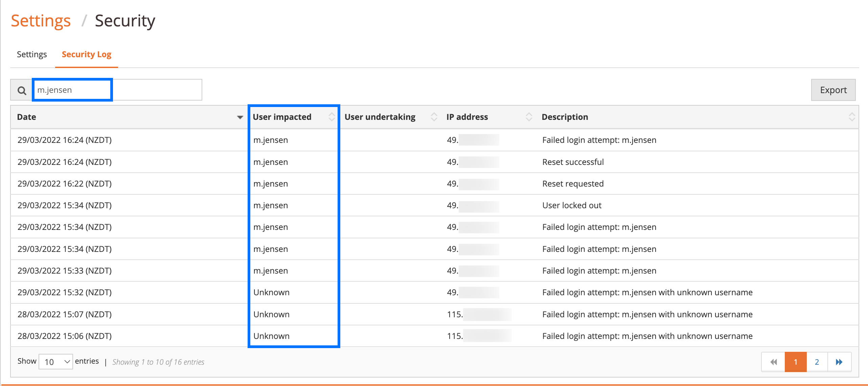Sort the rightmost Description column
The width and height of the screenshot is (868, 386).
[852, 117]
